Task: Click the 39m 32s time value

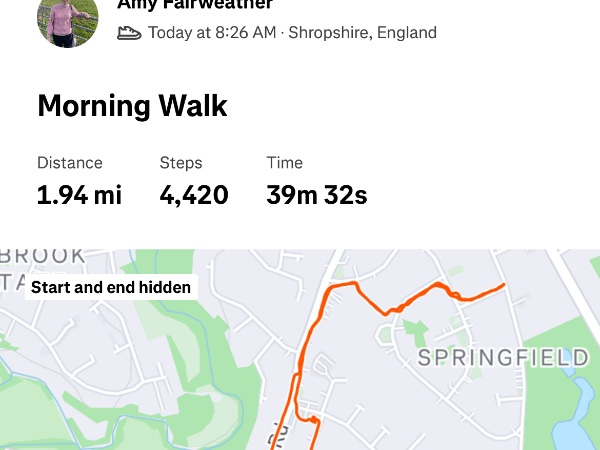Action: coord(317,195)
